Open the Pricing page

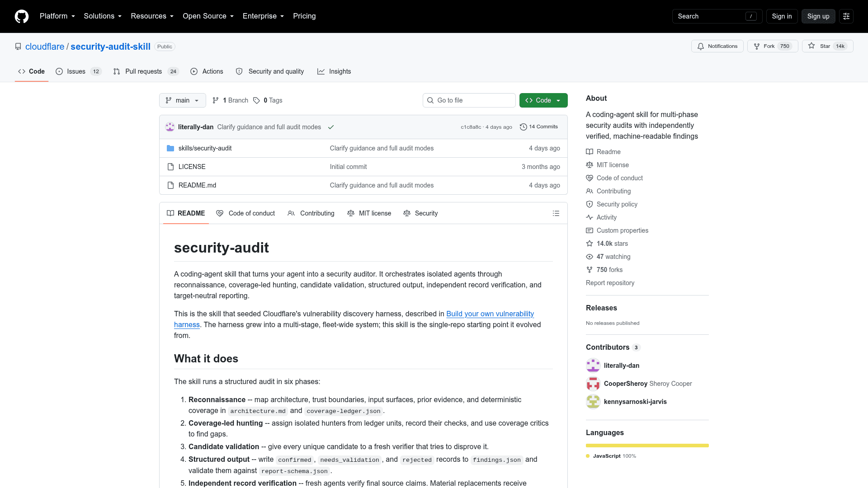tap(304, 16)
